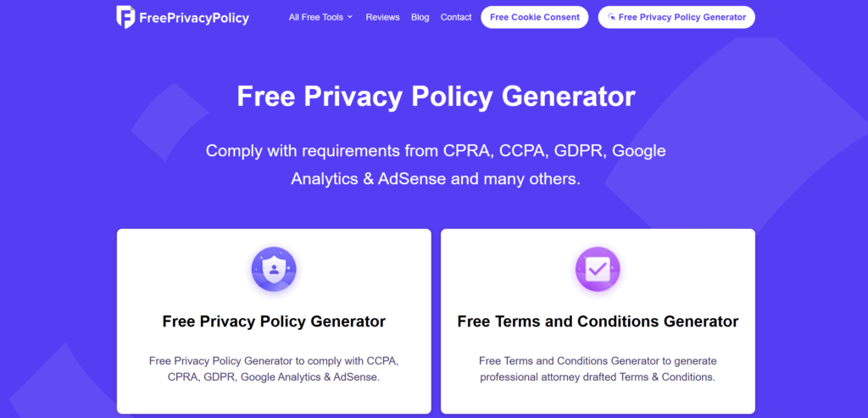868x418 pixels.
Task: Click the Terms and Conditions card description text
Action: click(598, 369)
